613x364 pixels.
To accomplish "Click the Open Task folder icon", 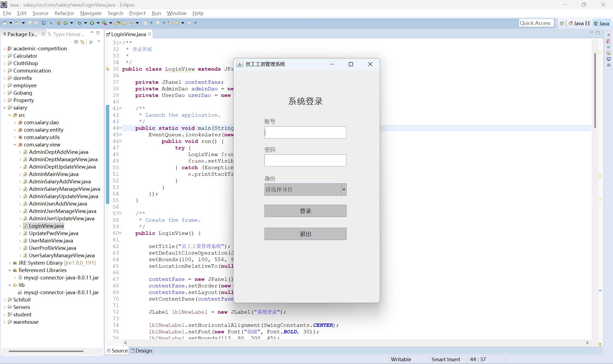I will tap(124, 23).
